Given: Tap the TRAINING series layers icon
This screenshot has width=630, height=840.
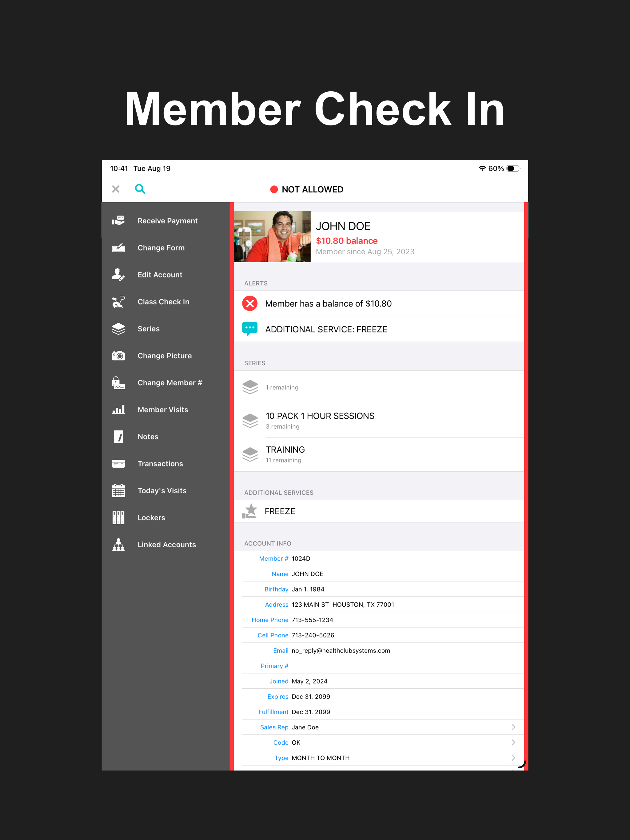Looking at the screenshot, I should pyautogui.click(x=250, y=454).
